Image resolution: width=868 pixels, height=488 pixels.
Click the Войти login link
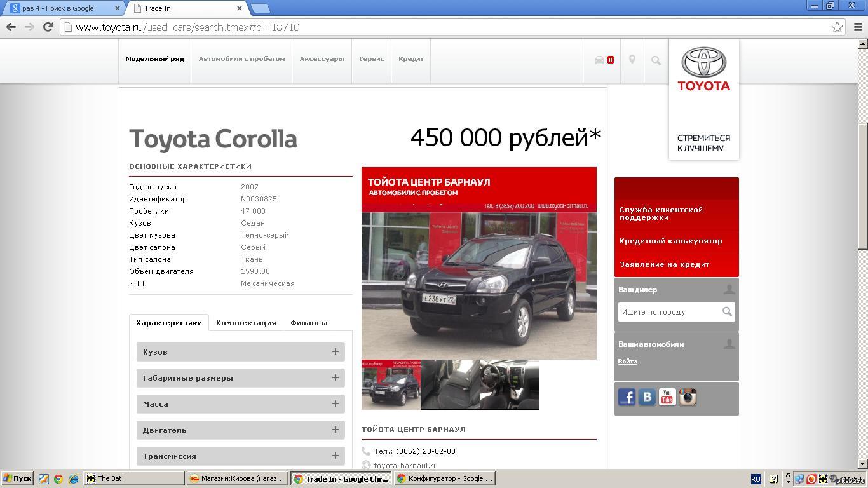click(x=627, y=361)
